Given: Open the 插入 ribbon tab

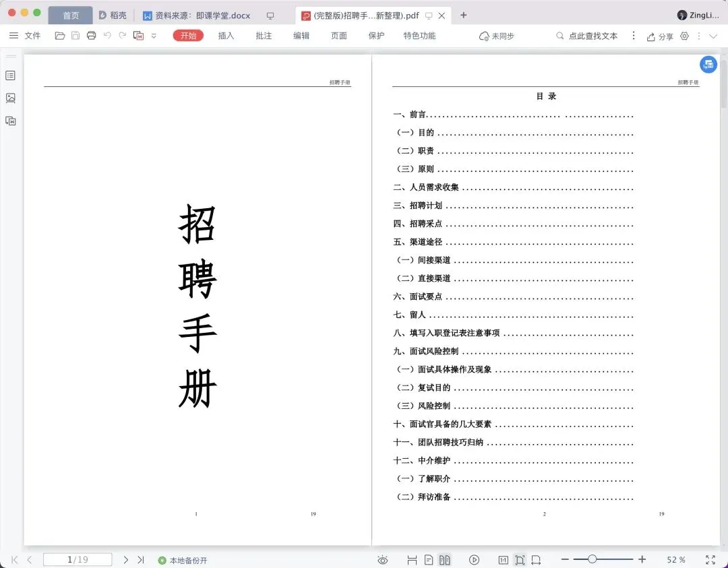Looking at the screenshot, I should [x=226, y=36].
